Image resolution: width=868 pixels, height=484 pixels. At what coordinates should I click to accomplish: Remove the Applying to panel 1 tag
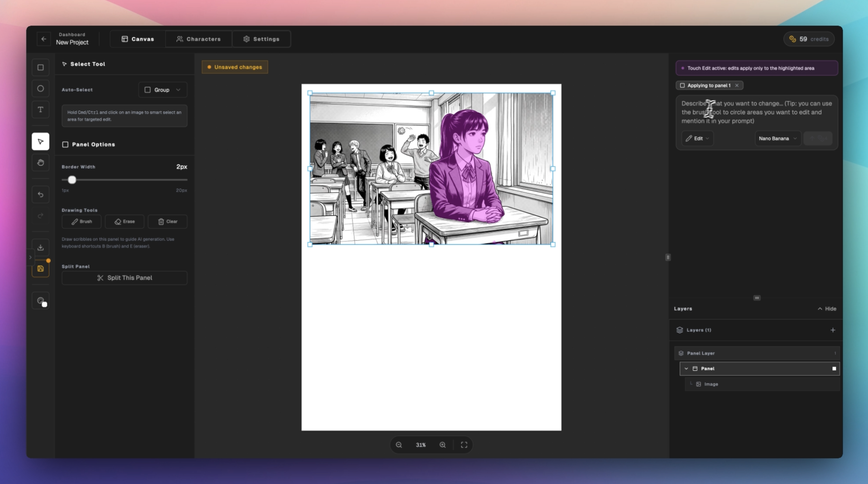(737, 85)
